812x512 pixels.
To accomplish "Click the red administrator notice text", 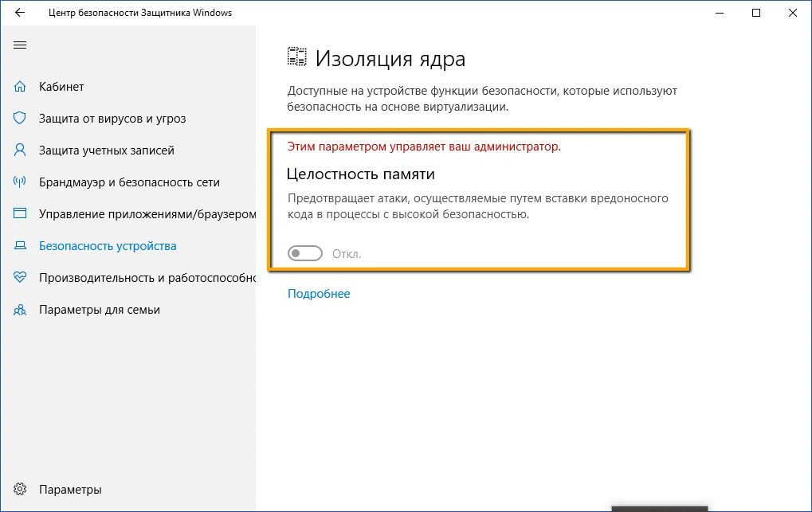I will pyautogui.click(x=424, y=147).
